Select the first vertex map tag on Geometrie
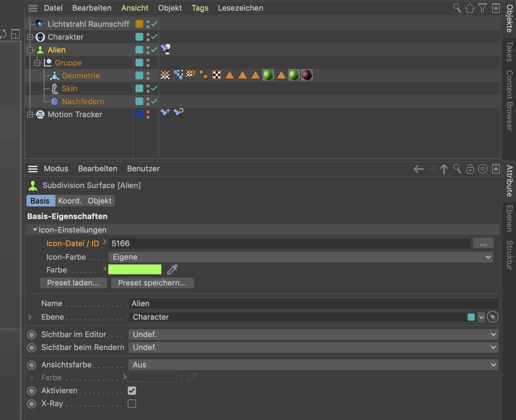This screenshot has height=420, width=516. 165,75
